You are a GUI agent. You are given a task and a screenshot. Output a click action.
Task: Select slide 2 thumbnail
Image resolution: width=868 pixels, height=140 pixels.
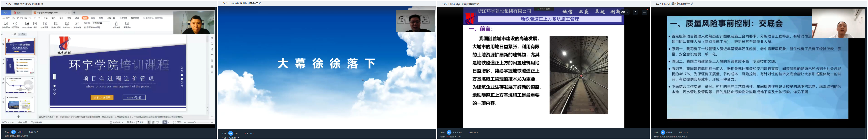tap(20, 66)
